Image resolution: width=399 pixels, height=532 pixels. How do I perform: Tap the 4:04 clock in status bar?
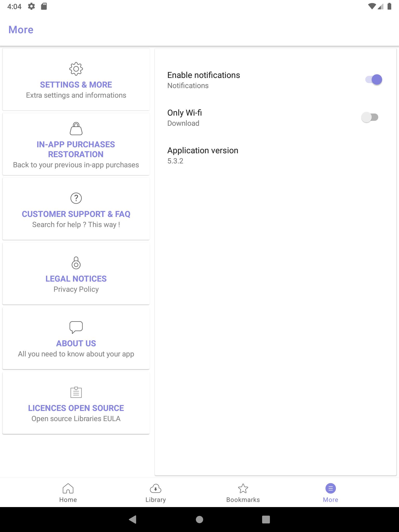[x=14, y=6]
